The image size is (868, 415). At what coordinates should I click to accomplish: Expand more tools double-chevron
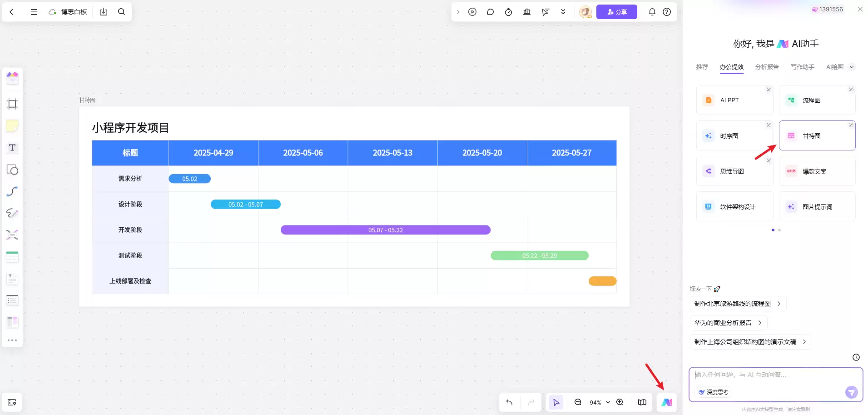563,12
